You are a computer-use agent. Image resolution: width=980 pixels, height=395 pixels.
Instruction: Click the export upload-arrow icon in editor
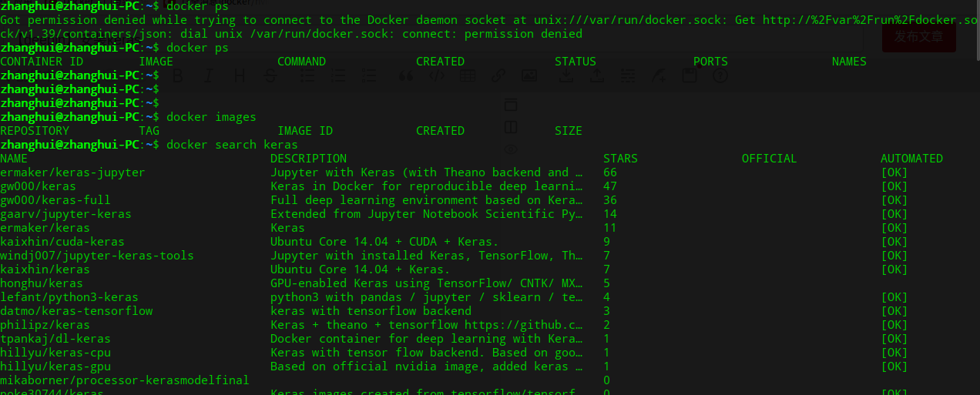596,75
